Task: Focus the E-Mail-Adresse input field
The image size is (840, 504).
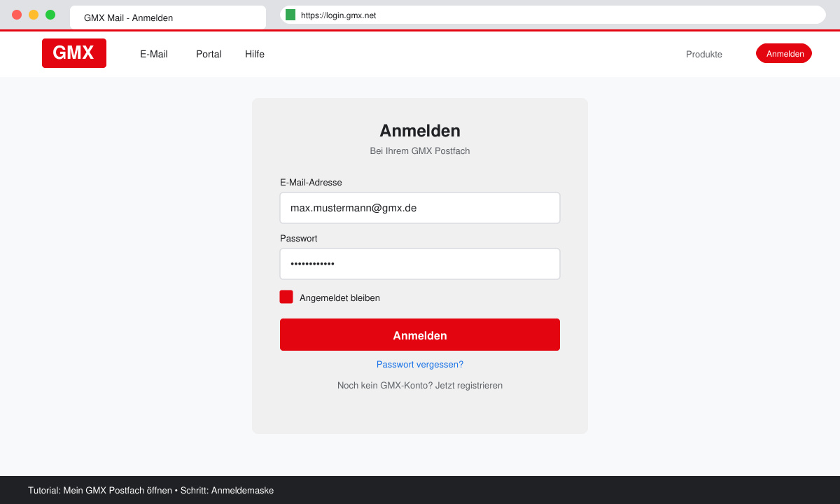Action: pos(420,208)
